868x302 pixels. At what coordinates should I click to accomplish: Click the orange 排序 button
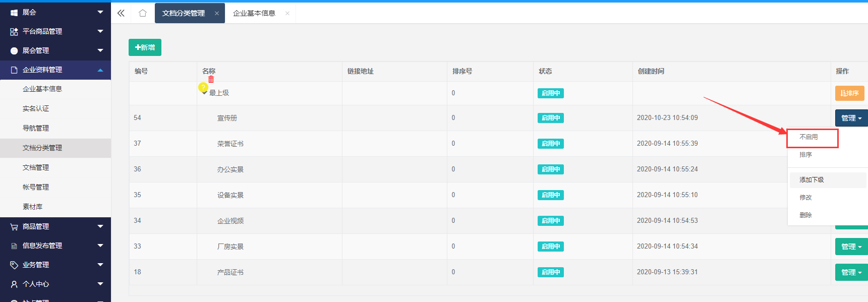[x=849, y=93]
